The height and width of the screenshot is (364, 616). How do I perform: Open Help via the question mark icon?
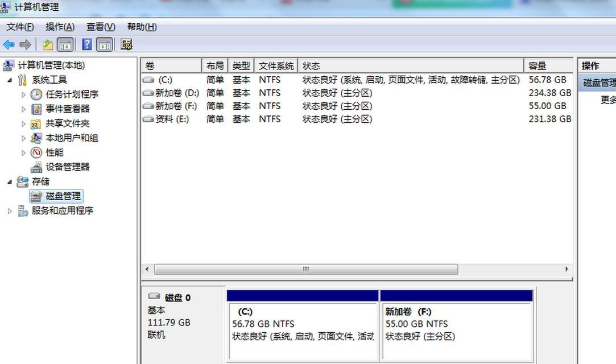87,44
